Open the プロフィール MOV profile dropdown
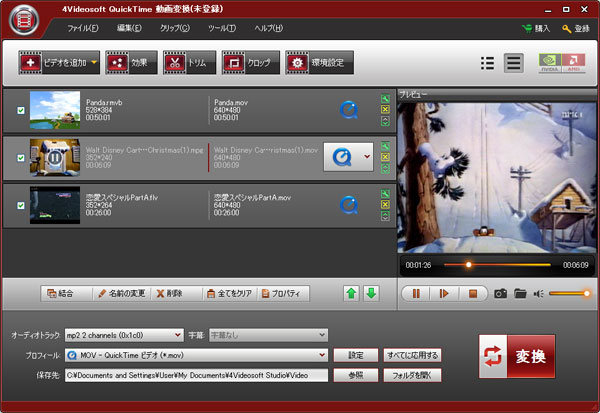Image resolution: width=600 pixels, height=413 pixels. tap(196, 355)
